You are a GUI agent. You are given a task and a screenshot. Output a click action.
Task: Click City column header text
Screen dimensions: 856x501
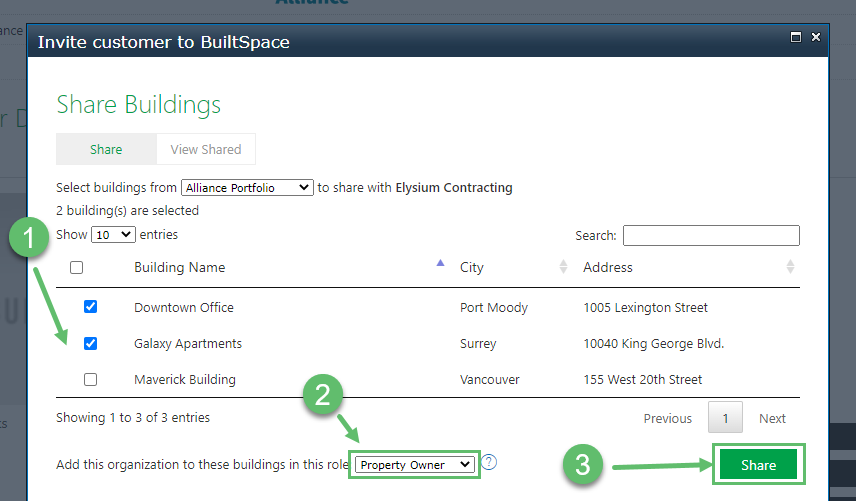click(x=472, y=268)
